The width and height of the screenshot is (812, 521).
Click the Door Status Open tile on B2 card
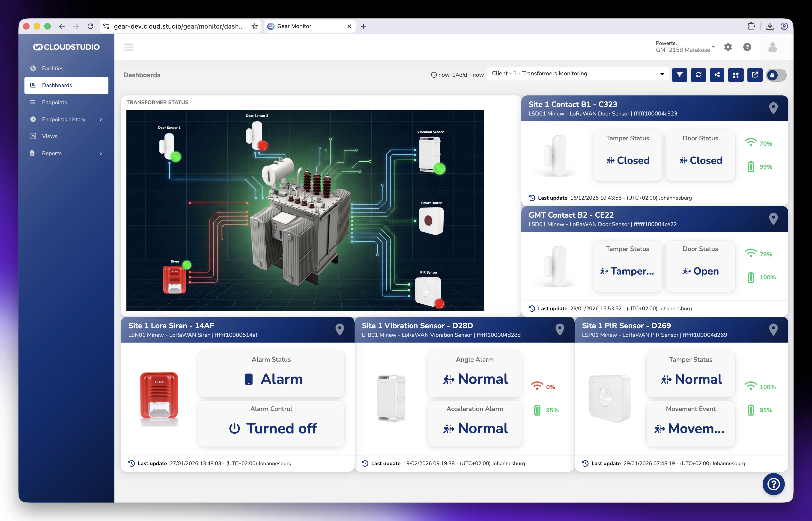700,266
